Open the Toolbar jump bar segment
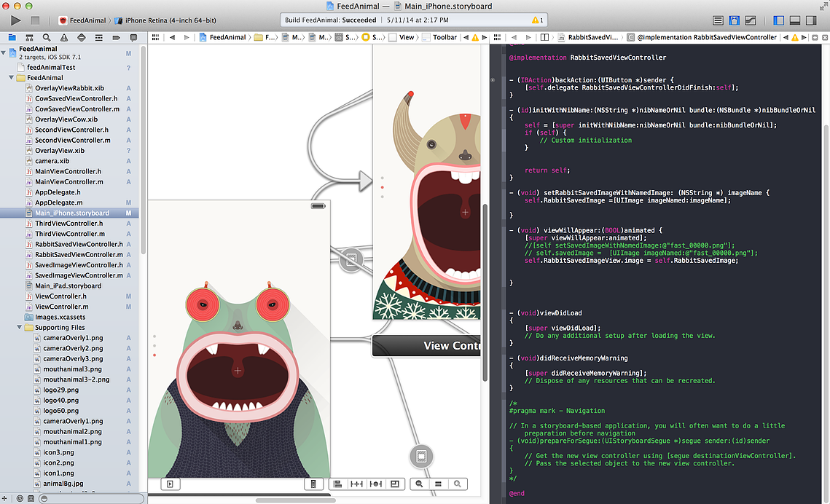 (439, 38)
